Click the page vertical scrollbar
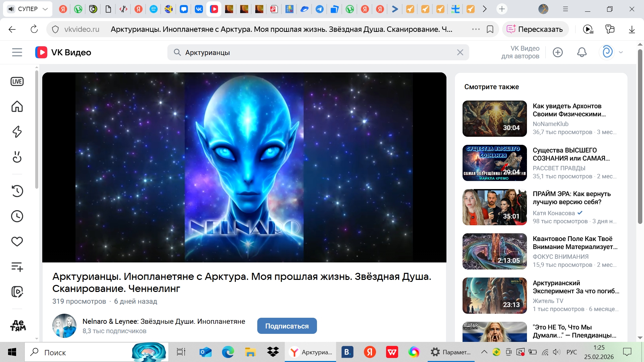Viewport: 644px width, 362px height. [x=640, y=136]
